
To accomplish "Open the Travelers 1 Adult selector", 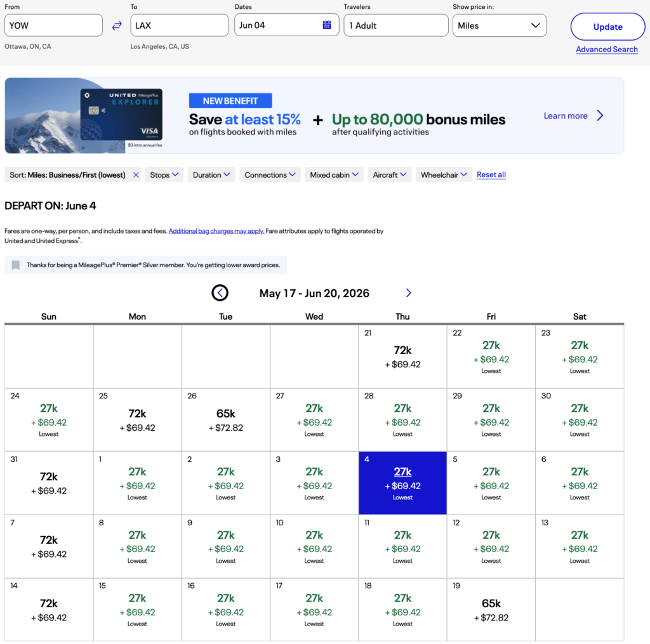I will pyautogui.click(x=396, y=25).
